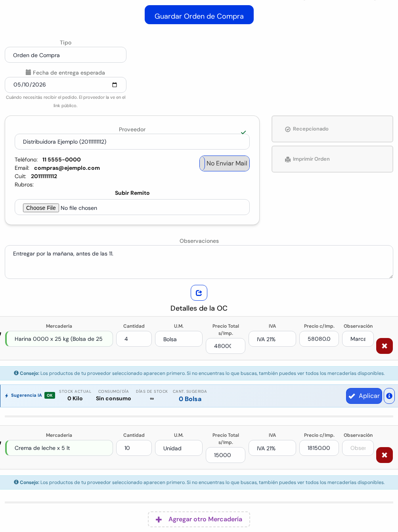Click the Precio c/Imp. field showing 58080.0
Viewport: 398px width, 532px height.
tap(319, 339)
